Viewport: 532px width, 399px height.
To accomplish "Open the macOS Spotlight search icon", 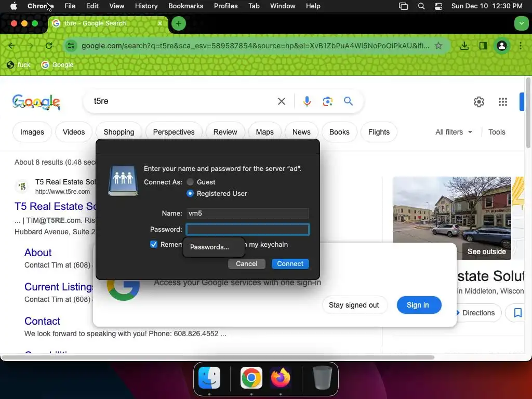I will coord(421,6).
